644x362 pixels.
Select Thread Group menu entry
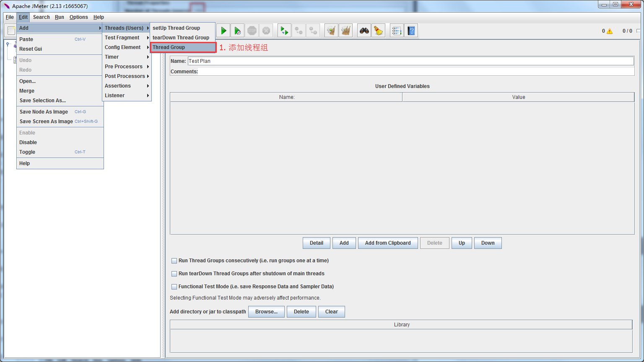[x=183, y=47]
